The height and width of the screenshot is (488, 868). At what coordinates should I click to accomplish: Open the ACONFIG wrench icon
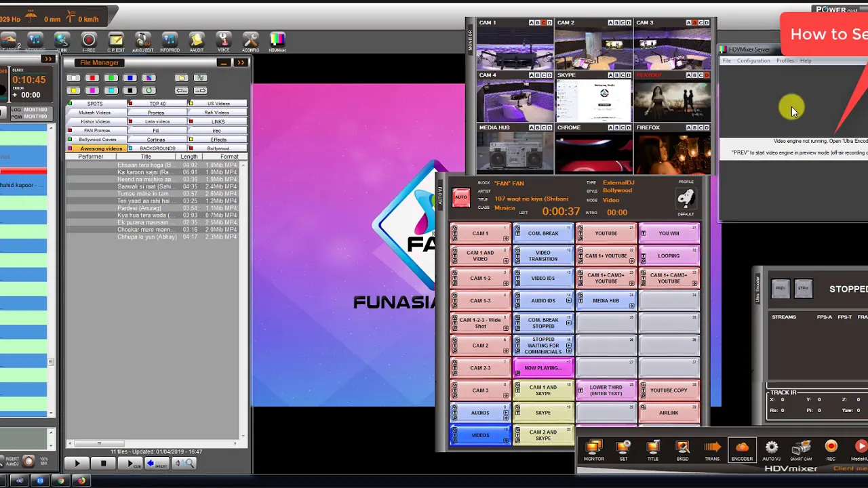[x=250, y=41]
